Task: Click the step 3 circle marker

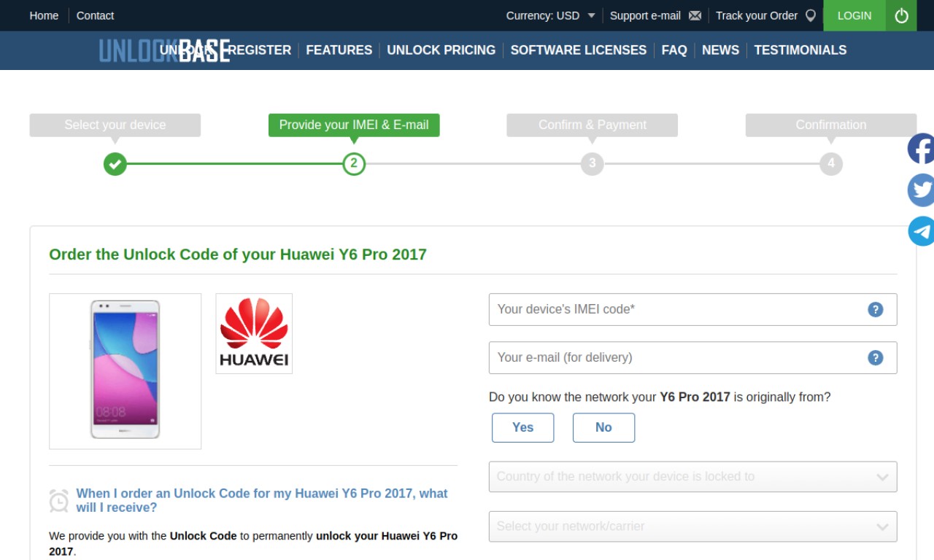Action: click(593, 164)
